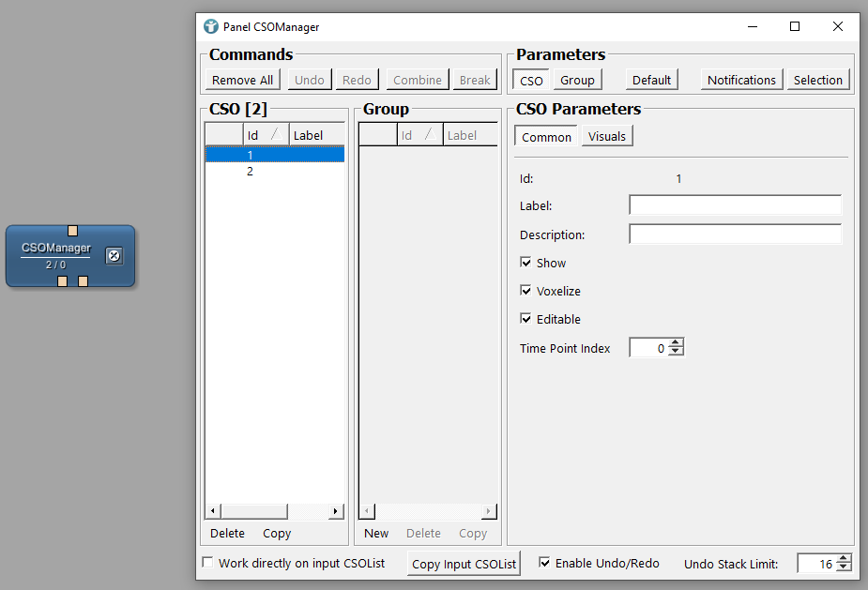Click into the Description input field
Screen dimensions: 868x590
[x=735, y=234]
